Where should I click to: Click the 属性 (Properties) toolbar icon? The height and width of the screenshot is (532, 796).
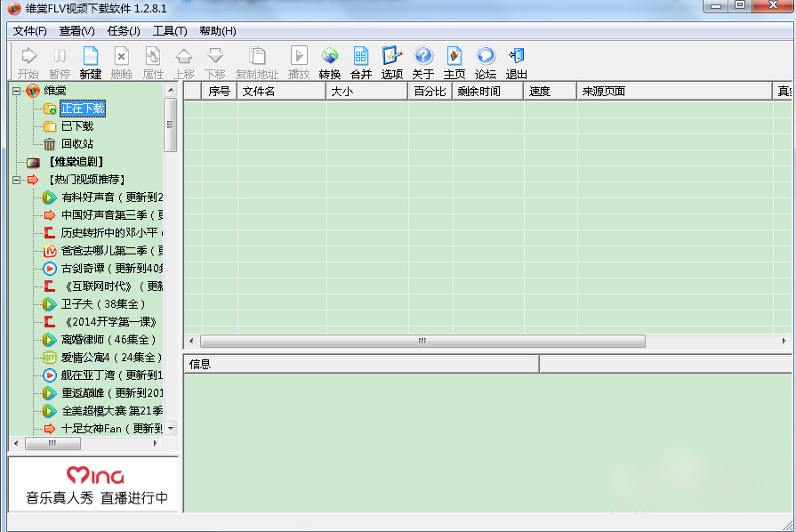[x=151, y=59]
